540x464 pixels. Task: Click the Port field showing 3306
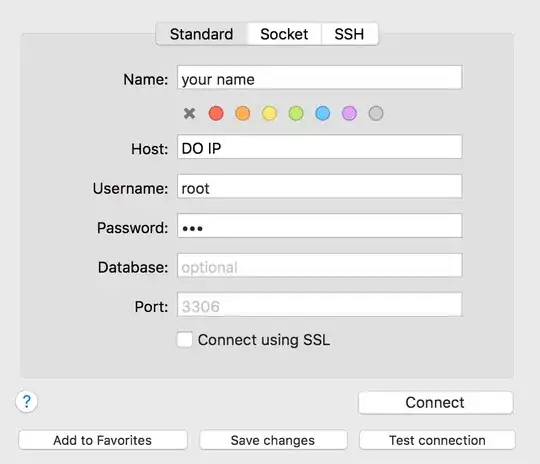point(320,305)
